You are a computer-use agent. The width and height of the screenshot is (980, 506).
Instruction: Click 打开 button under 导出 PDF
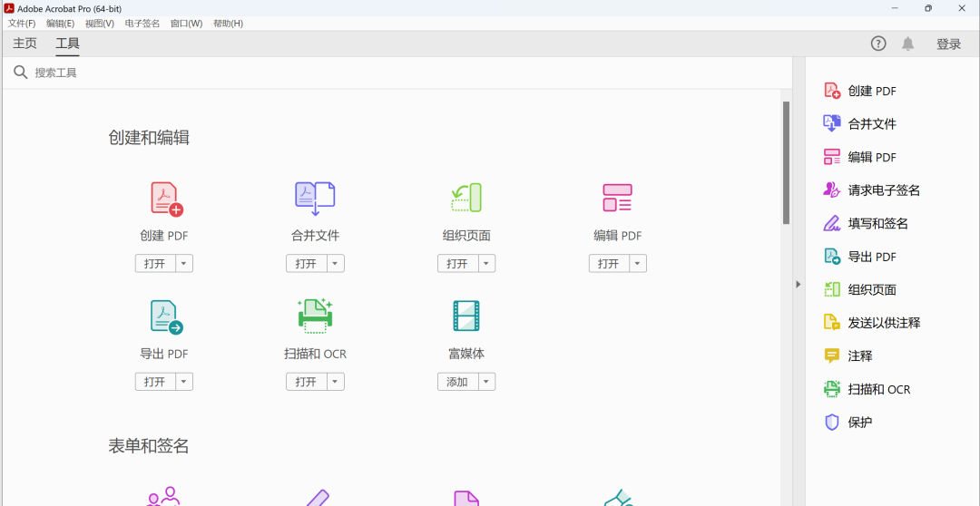[x=156, y=382]
